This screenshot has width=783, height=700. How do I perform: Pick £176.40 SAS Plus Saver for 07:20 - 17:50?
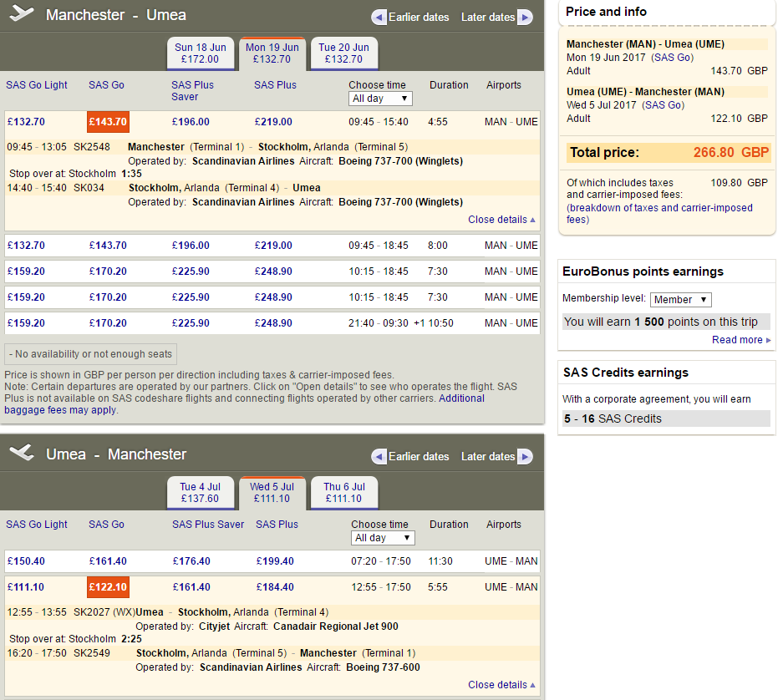191,561
